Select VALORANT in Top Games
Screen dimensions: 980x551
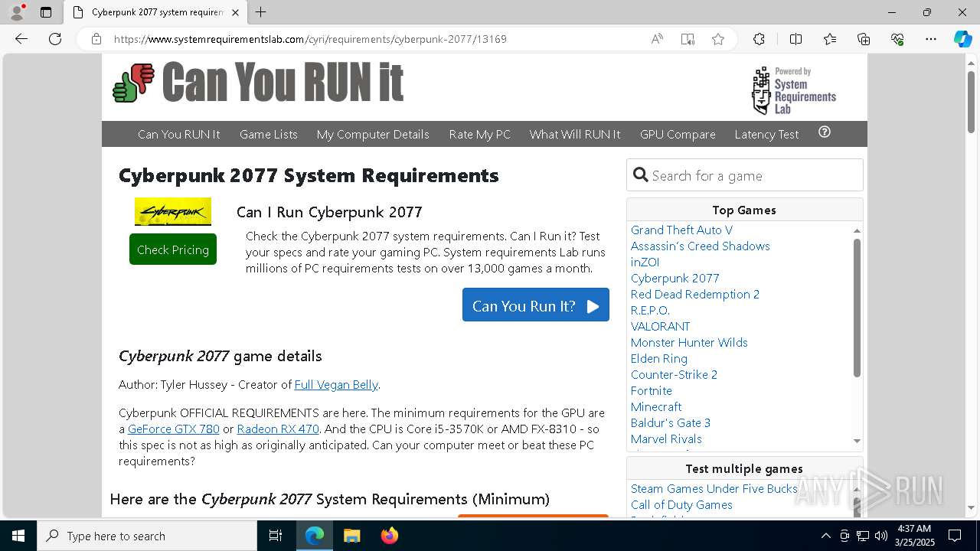(x=661, y=326)
